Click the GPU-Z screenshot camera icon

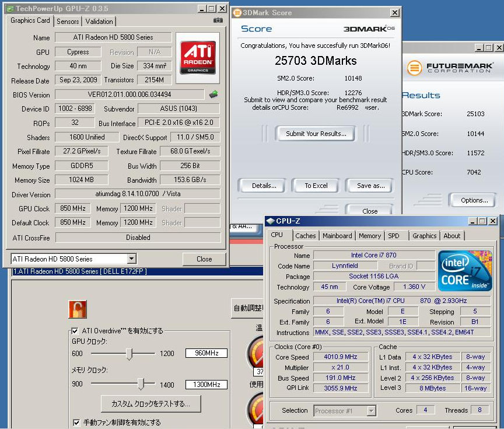click(x=218, y=20)
